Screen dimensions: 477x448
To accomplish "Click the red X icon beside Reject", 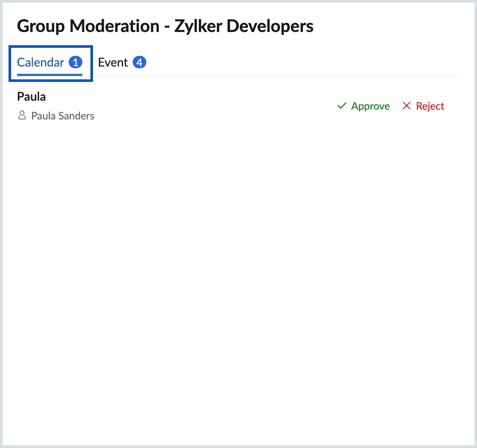I will [x=407, y=105].
